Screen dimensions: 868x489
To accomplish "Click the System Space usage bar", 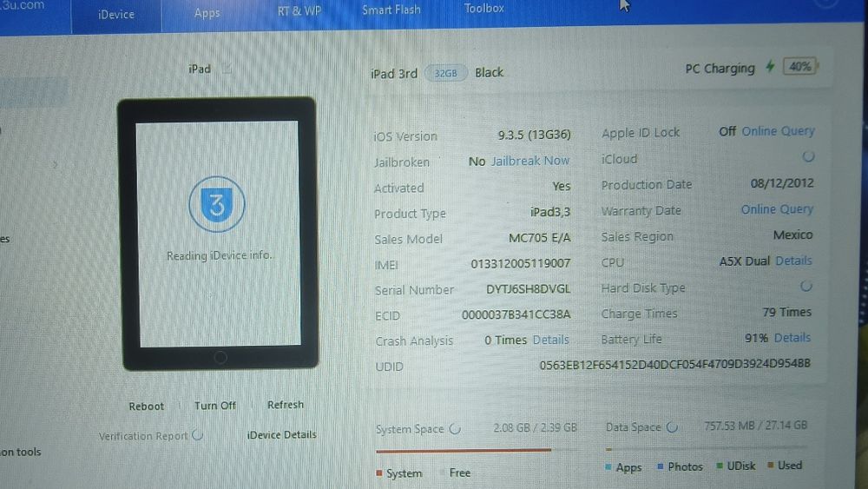I will coord(476,450).
